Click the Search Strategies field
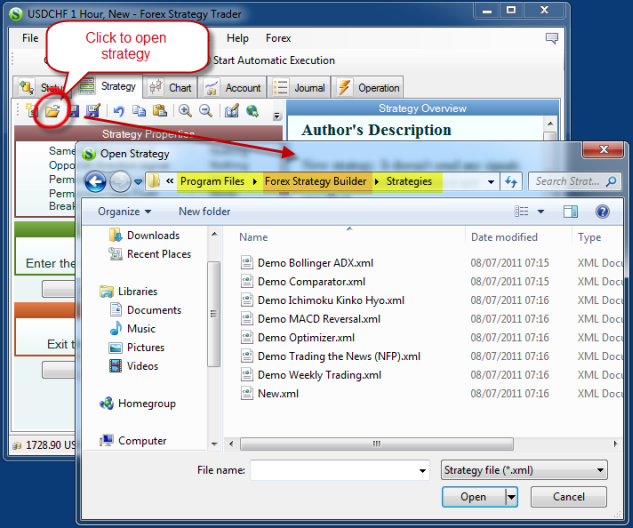 pos(574,182)
